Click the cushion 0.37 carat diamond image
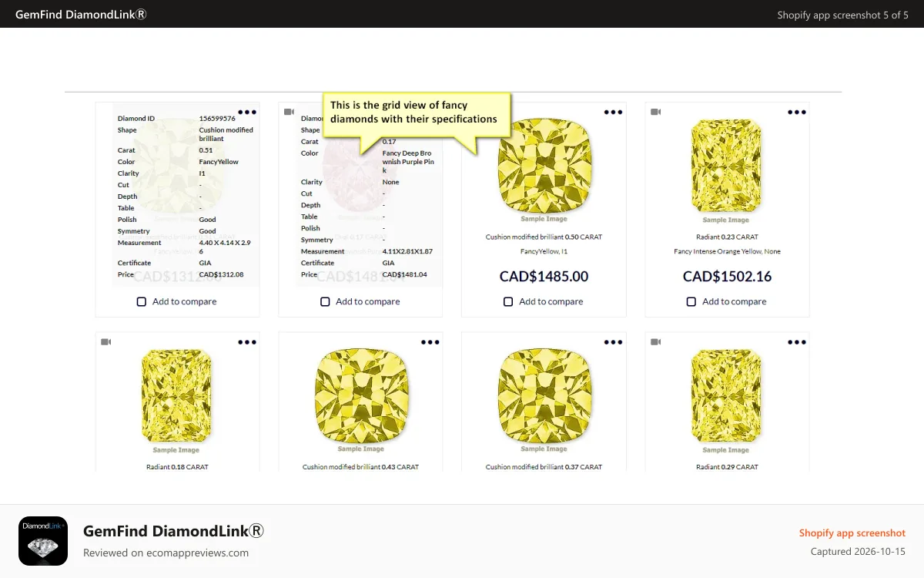The image size is (924, 578). click(x=544, y=395)
